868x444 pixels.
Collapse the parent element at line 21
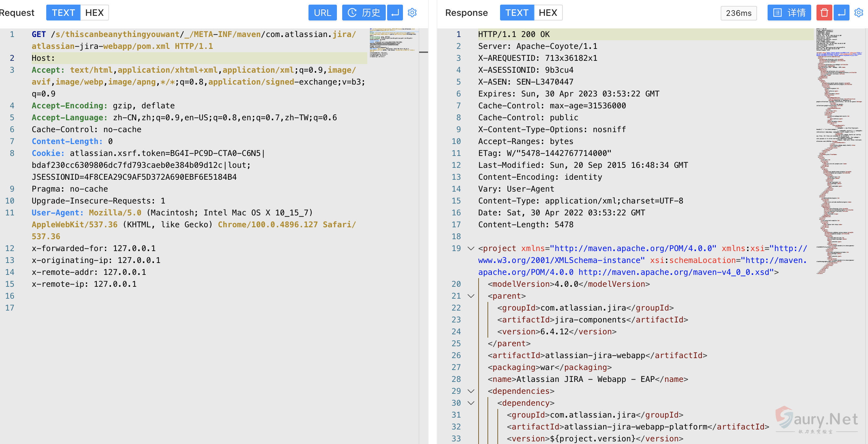[x=471, y=296]
